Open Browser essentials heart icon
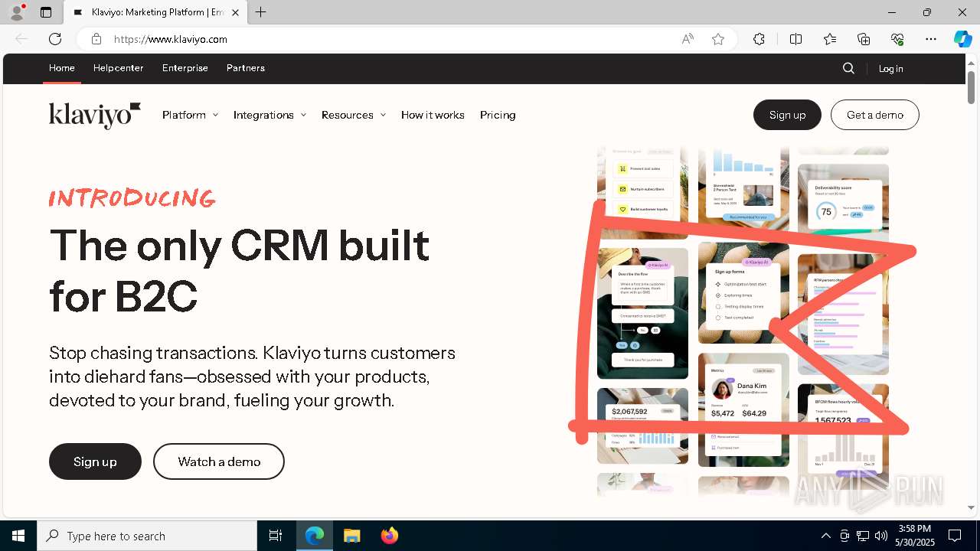The image size is (980, 551). tap(897, 39)
